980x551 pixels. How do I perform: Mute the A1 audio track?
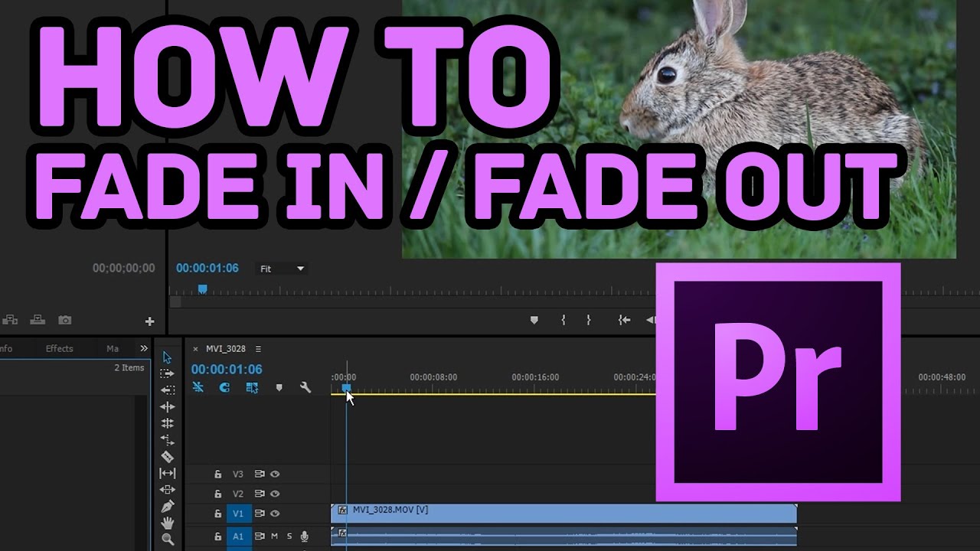(x=275, y=536)
